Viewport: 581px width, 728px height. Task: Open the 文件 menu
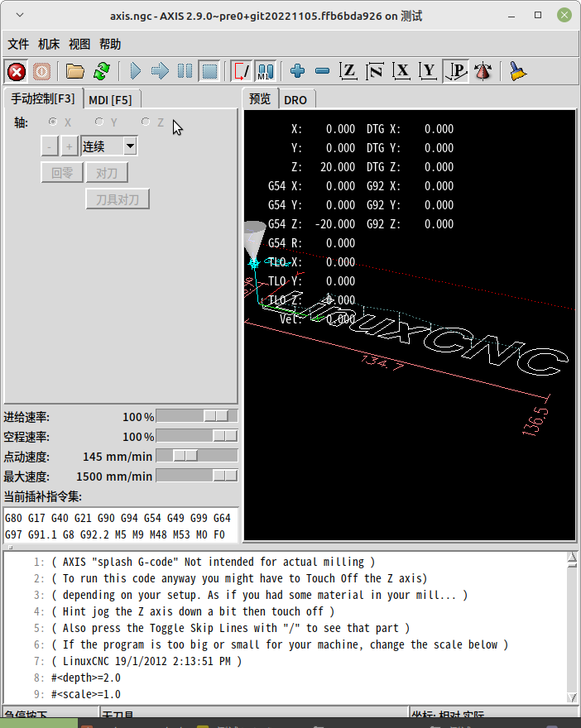pos(18,44)
